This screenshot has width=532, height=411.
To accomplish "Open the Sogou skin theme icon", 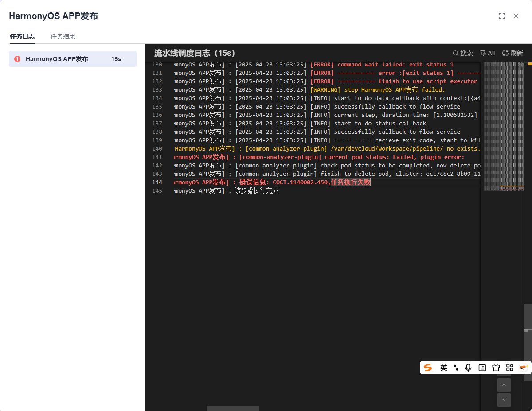I will pos(496,368).
